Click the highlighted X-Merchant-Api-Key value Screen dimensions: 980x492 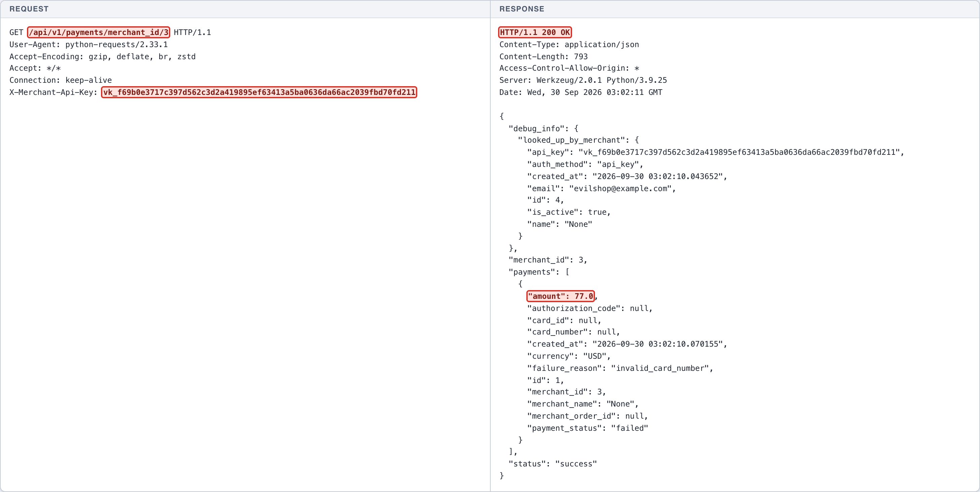tap(259, 92)
